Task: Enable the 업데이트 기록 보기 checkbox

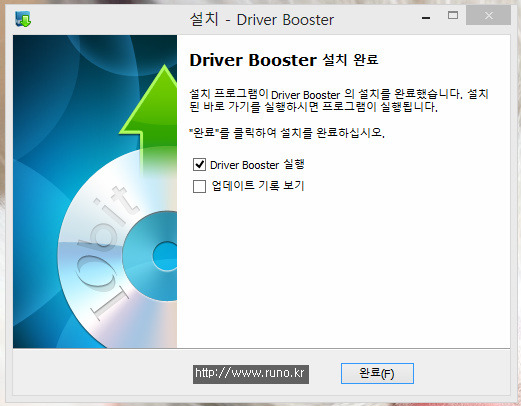Action: [199, 186]
